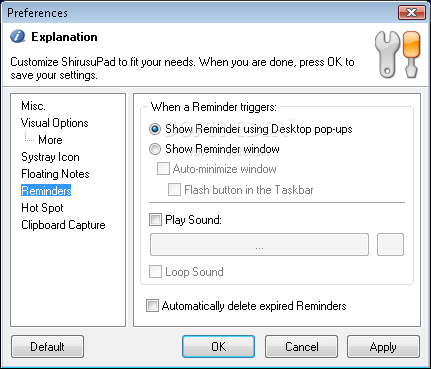
Task: Click the sound file browse button labeled "..."
Action: (259, 245)
